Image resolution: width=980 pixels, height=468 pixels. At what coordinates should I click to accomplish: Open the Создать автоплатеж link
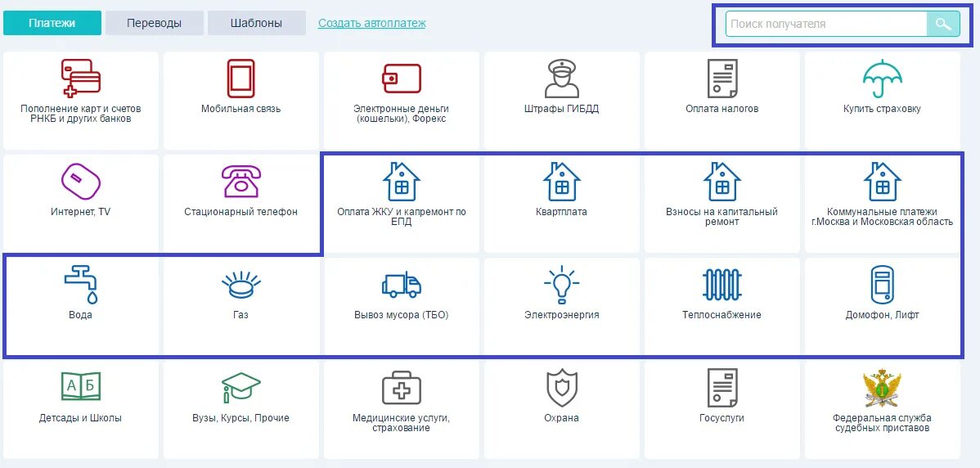click(372, 23)
